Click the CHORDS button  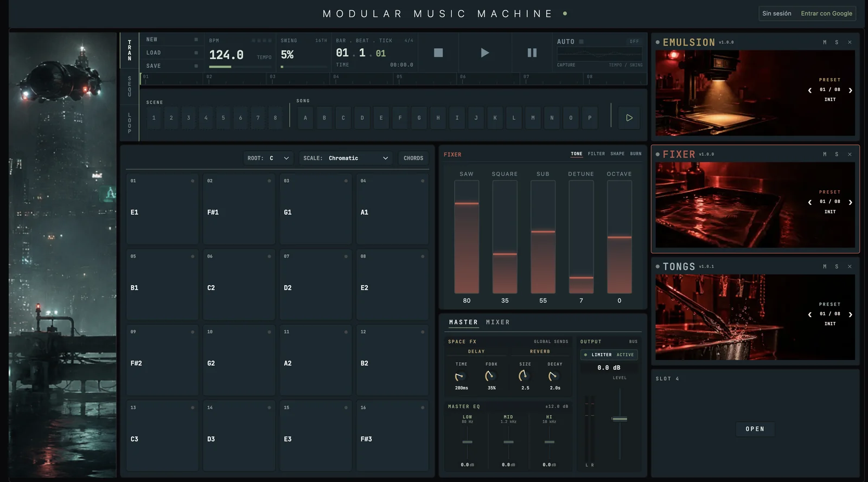[x=413, y=158]
